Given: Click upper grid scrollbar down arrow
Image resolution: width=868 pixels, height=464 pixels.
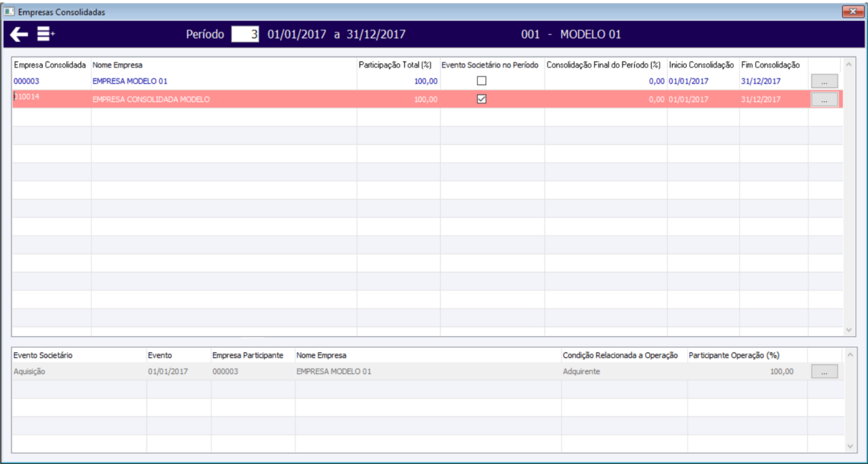Looking at the screenshot, I should [850, 329].
